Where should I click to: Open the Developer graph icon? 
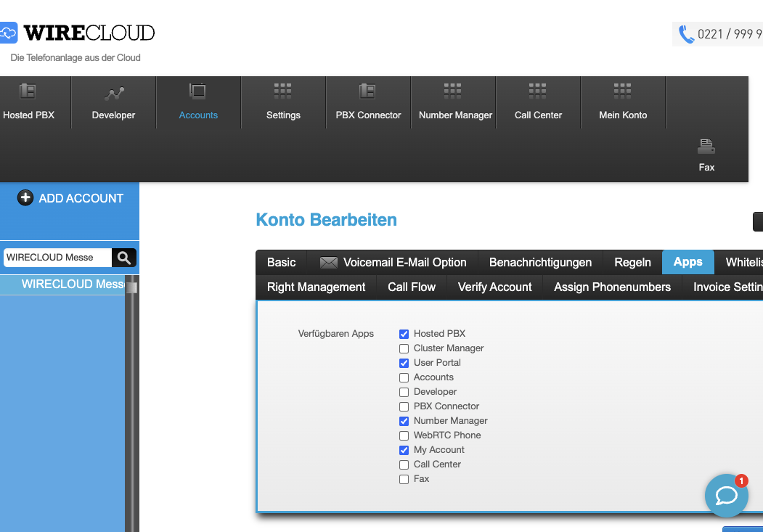coord(114,93)
